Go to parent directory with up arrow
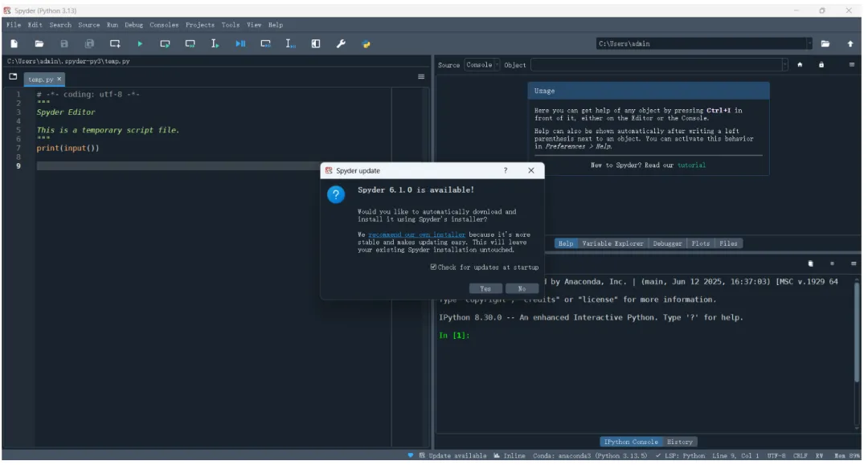 coord(850,44)
